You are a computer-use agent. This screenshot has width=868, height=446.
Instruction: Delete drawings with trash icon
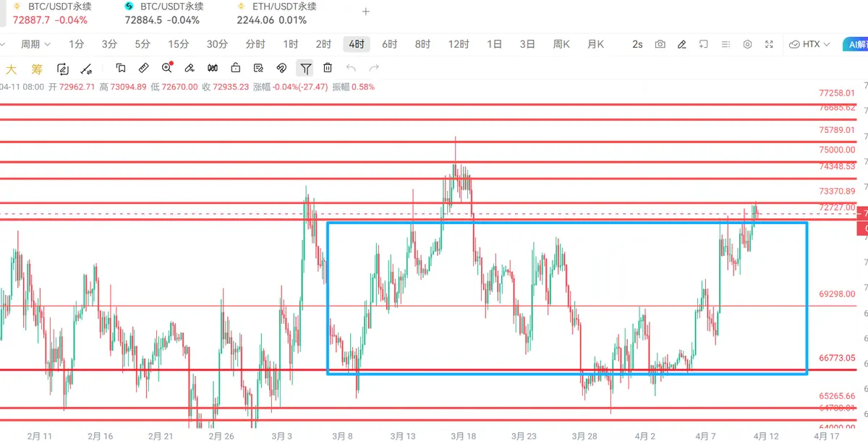click(x=328, y=68)
